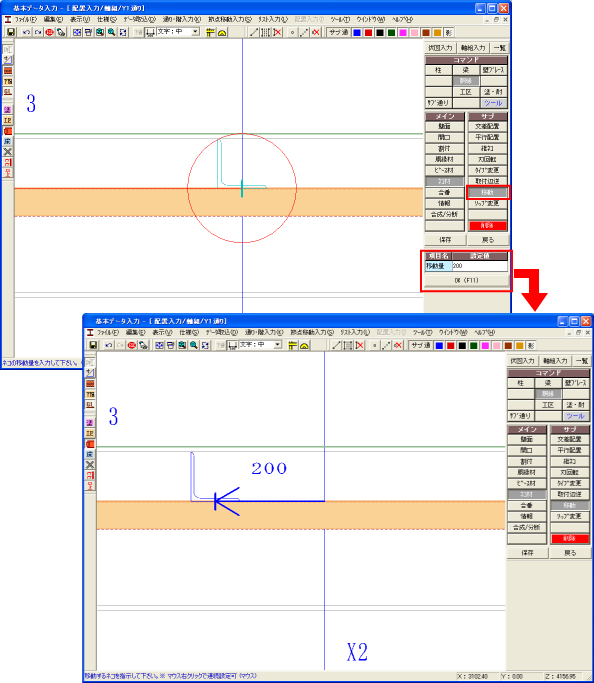Click the zoom magnifier icon in upper window toolbar
The height and width of the screenshot is (683, 594).
pos(111,32)
